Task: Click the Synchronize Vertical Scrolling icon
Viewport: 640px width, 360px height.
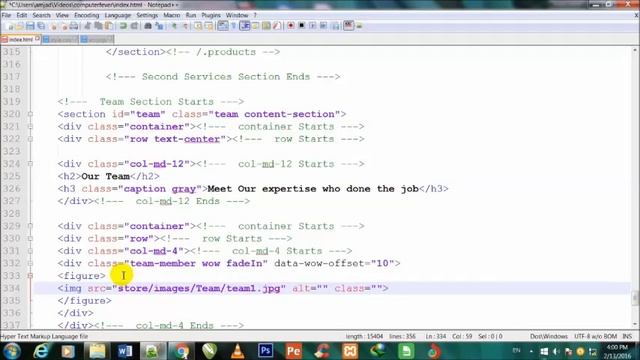Action: 198,26
